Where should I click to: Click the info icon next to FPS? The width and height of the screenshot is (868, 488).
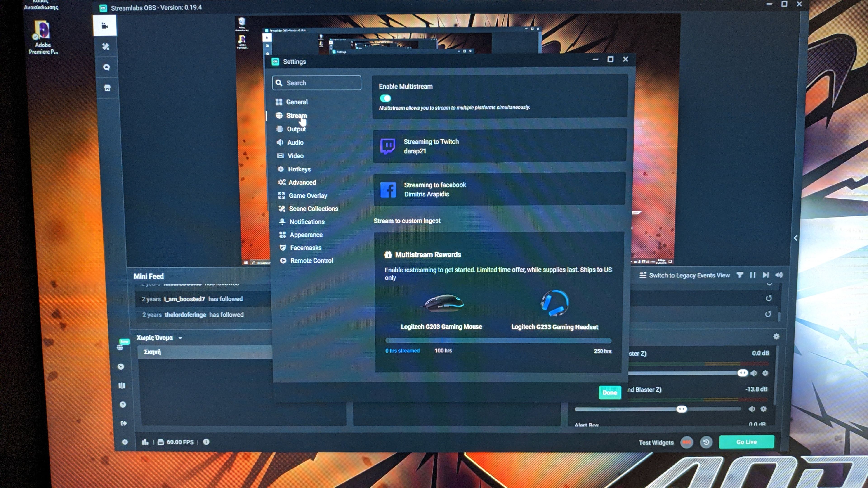point(206,442)
